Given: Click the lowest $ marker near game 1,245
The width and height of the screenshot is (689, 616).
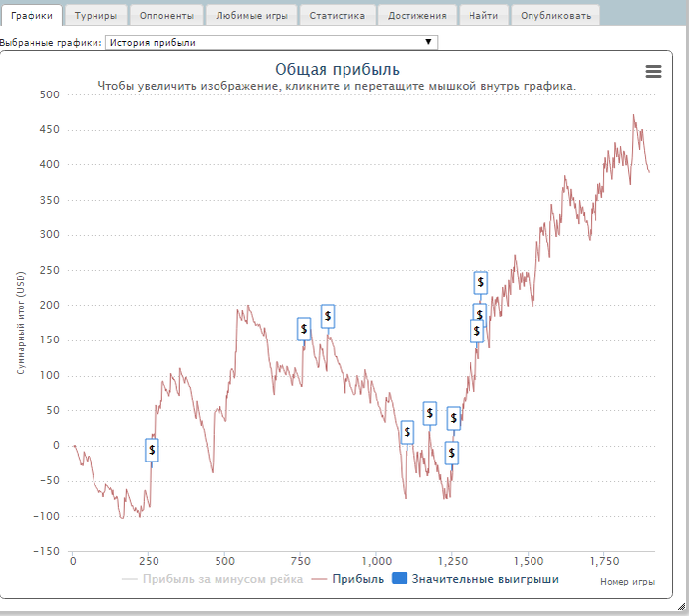Looking at the screenshot, I should [451, 453].
